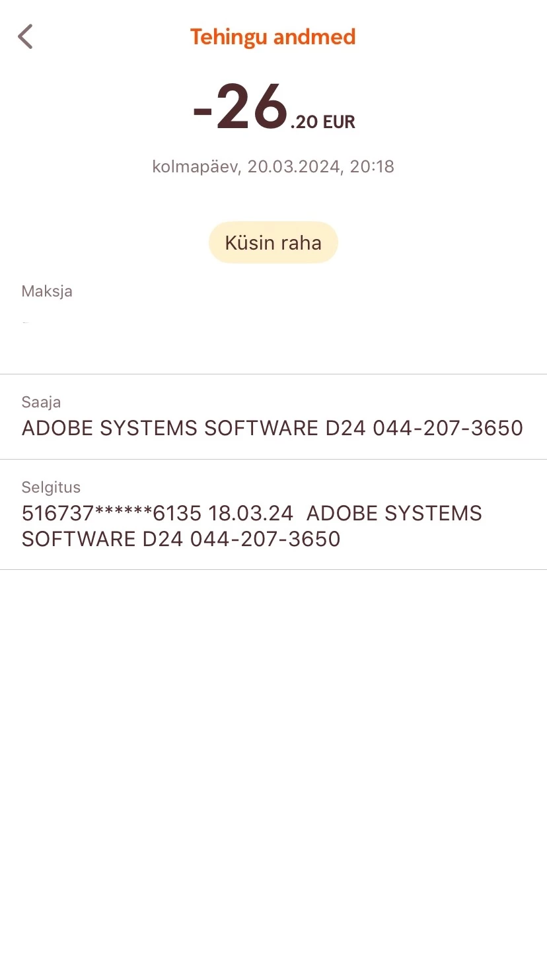Viewport: 547px width, 980px height.
Task: Select the 20:18 transaction time
Action: pyautogui.click(x=372, y=166)
